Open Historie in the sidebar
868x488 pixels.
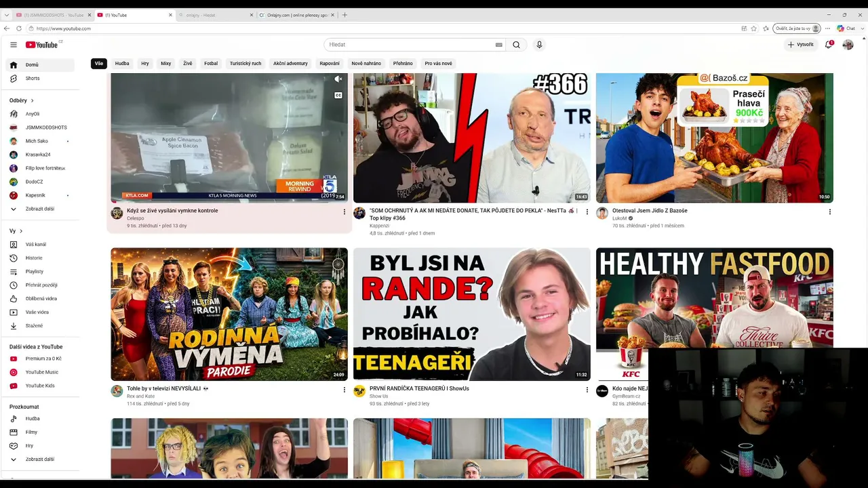pyautogui.click(x=40, y=258)
